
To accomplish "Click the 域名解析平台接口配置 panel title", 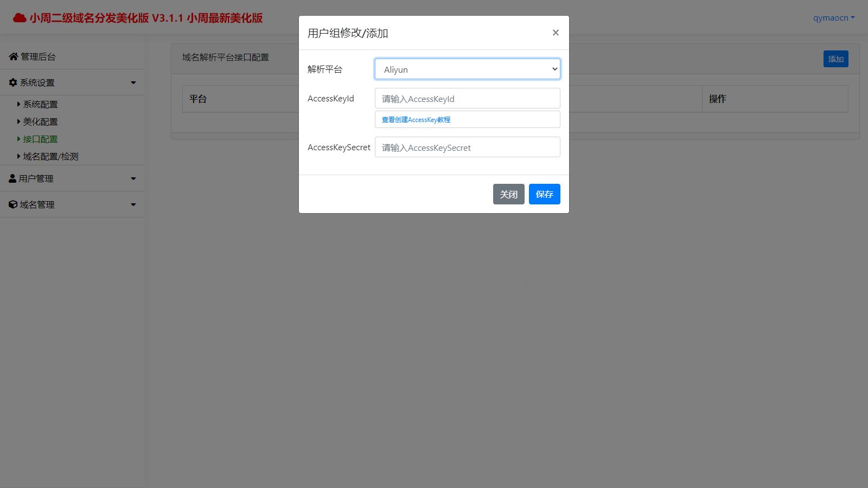I will pyautogui.click(x=226, y=57).
